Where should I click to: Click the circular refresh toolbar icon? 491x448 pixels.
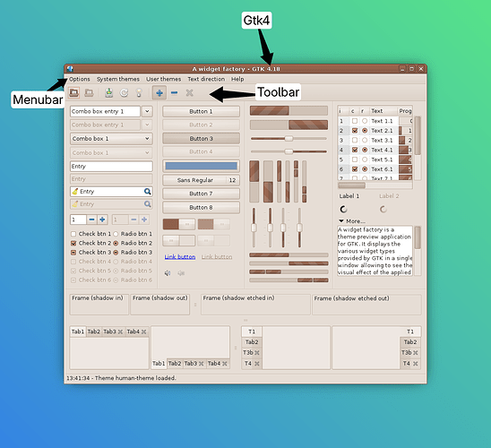[124, 92]
